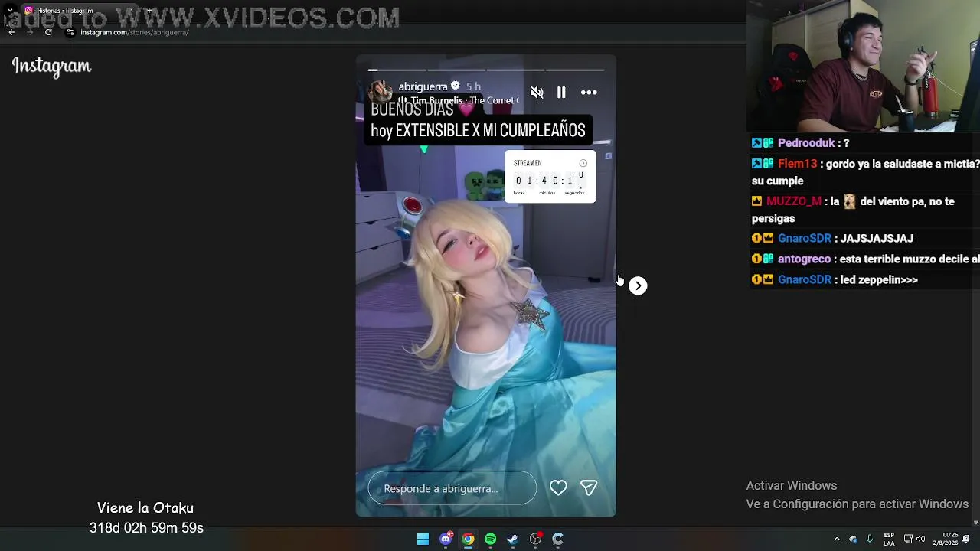Click the cloud sync tray icon

(853, 539)
